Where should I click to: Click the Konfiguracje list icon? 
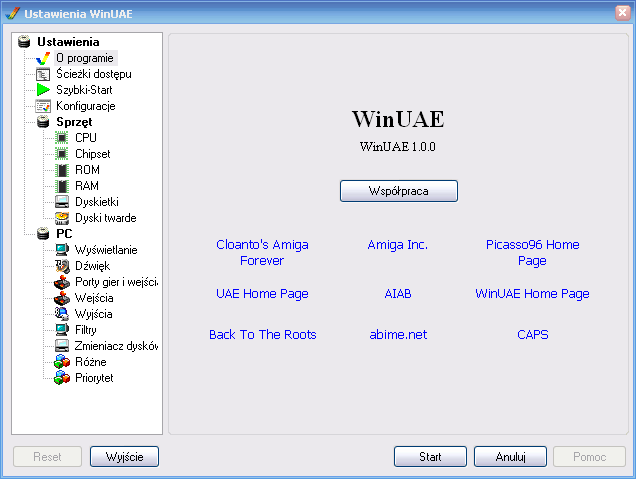tap(43, 106)
